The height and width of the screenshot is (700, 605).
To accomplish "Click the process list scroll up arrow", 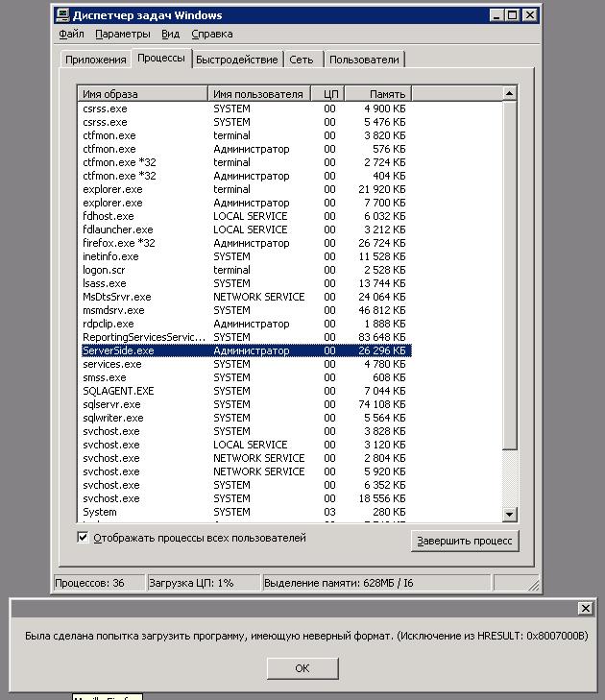I will tap(510, 93).
